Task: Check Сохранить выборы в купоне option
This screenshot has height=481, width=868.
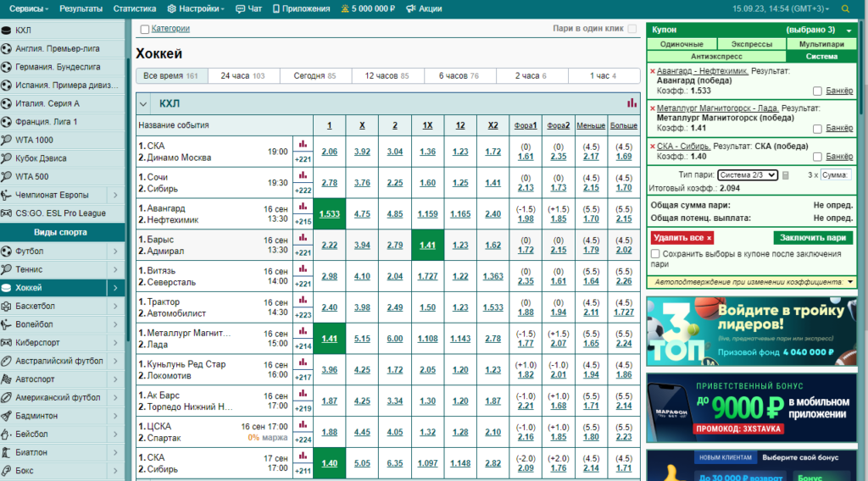Action: coord(655,254)
